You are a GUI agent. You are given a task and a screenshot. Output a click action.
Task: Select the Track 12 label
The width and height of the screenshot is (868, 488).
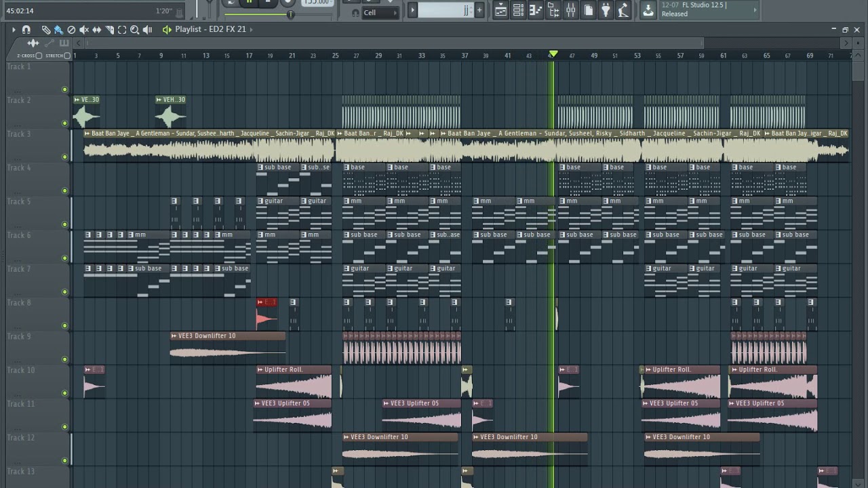coord(21,438)
